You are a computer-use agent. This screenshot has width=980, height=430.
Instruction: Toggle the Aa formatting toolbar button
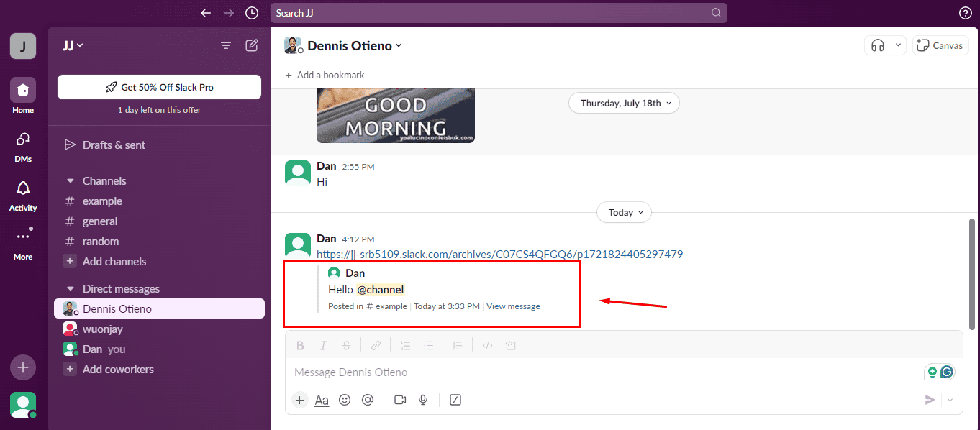[x=322, y=400]
